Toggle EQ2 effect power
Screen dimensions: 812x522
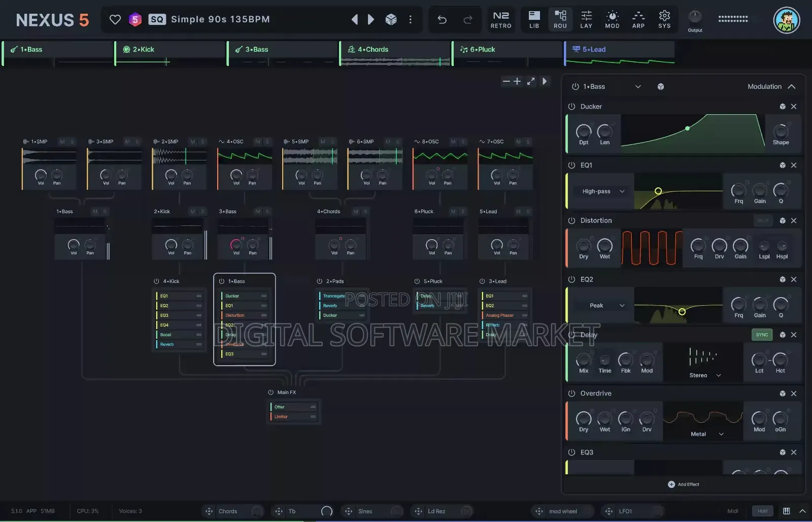coord(571,280)
